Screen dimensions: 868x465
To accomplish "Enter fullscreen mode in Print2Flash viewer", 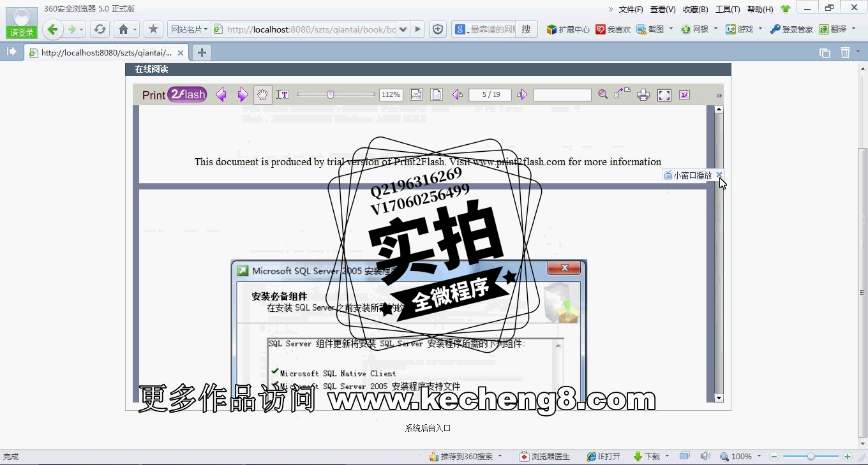I will 664,95.
